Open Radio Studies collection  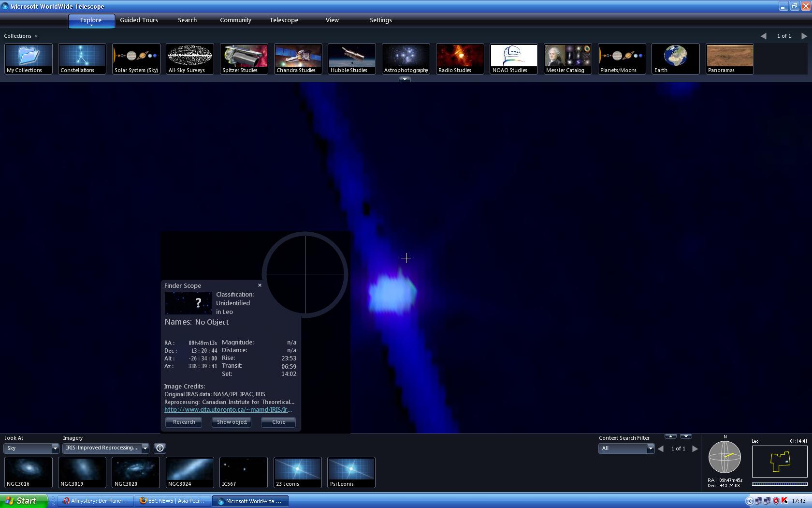point(460,59)
